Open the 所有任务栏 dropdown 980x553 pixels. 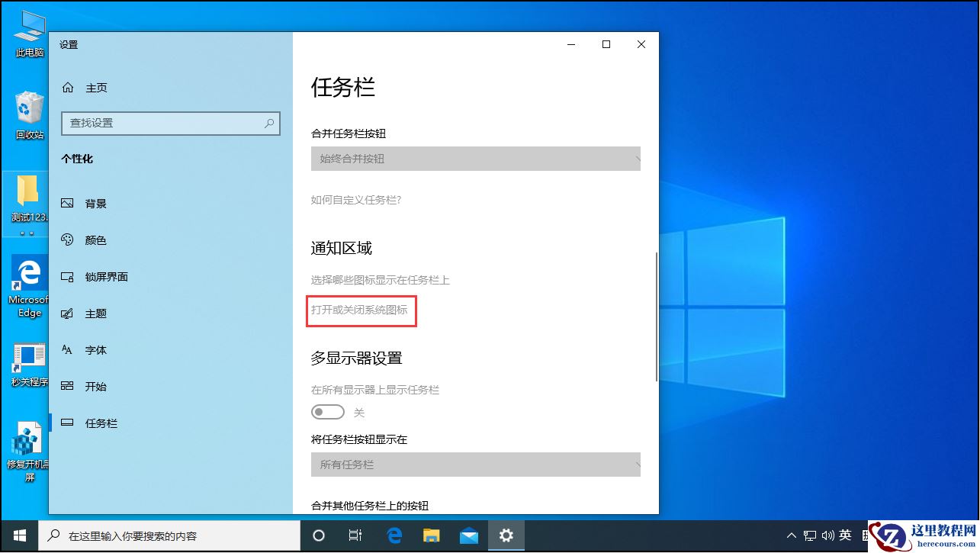[475, 464]
